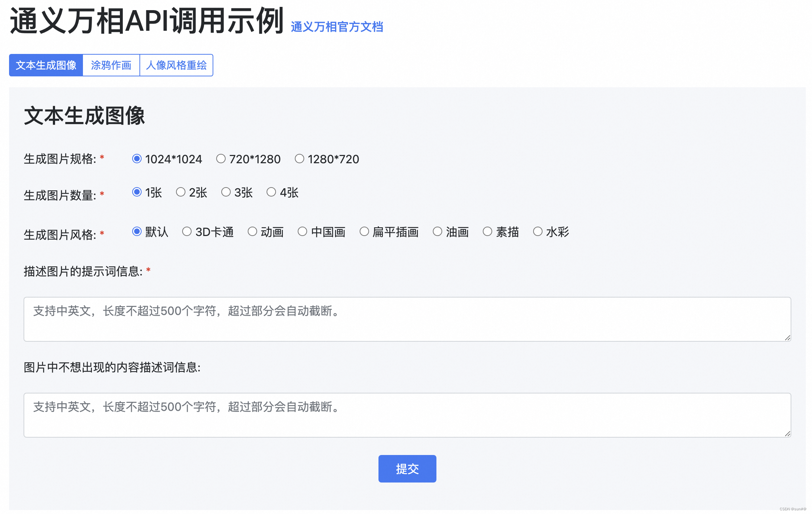Select the 动画 style option
The image size is (812, 514).
(x=252, y=232)
